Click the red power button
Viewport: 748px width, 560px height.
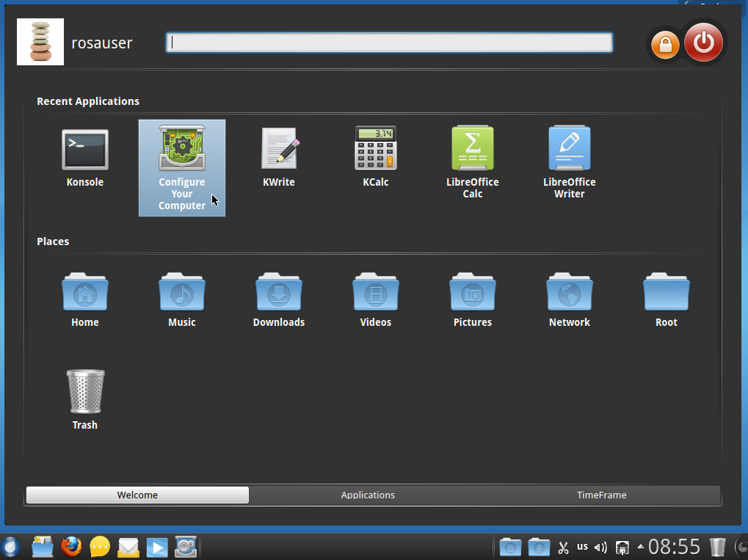pos(703,43)
